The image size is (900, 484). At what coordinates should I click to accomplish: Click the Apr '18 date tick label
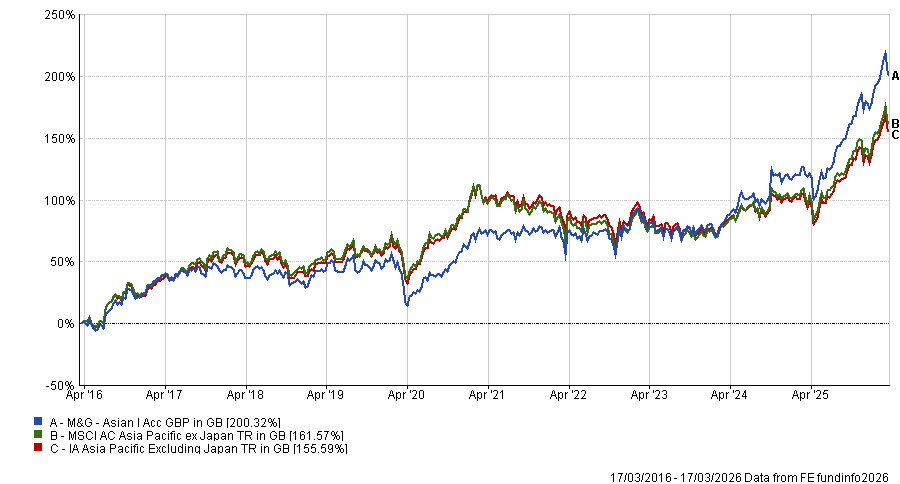click(x=246, y=395)
